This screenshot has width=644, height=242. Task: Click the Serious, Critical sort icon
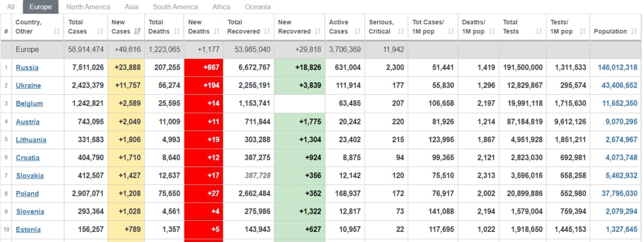tap(400, 31)
